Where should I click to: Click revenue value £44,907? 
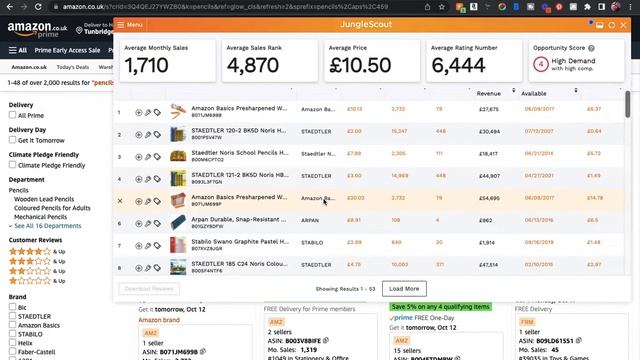[x=489, y=176]
